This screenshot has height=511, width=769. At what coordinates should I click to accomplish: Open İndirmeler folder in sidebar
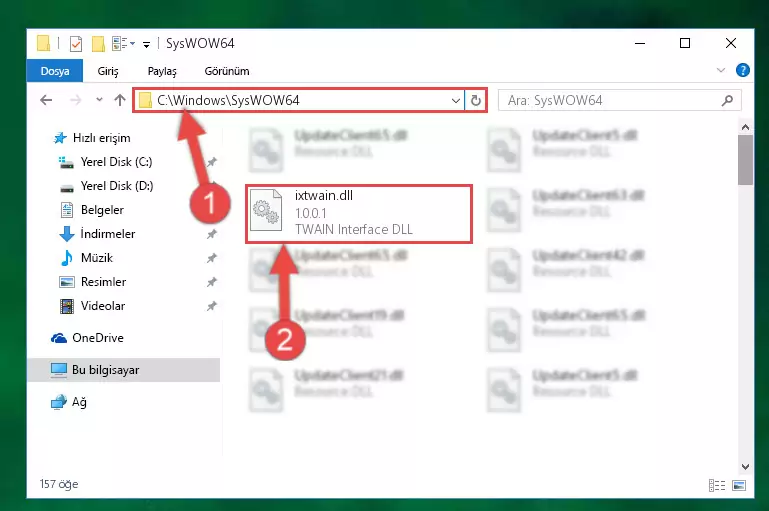(97, 234)
